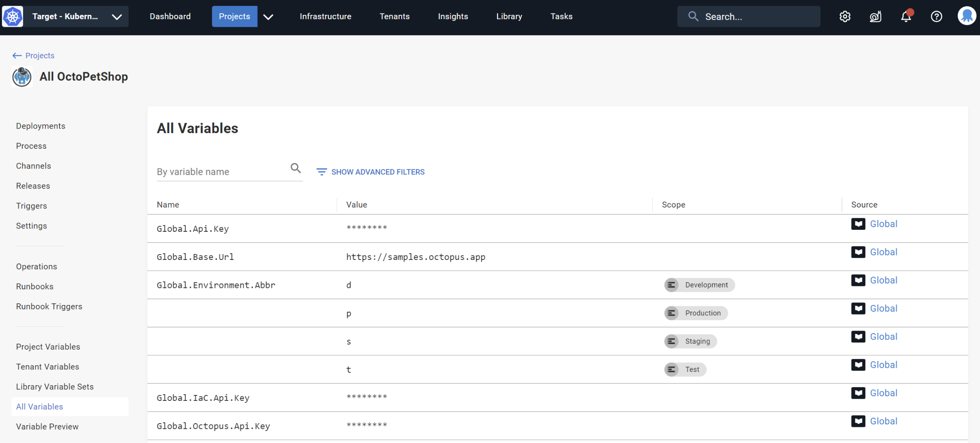980x443 pixels.
Task: Click the Development environment scope chip
Action: (699, 285)
